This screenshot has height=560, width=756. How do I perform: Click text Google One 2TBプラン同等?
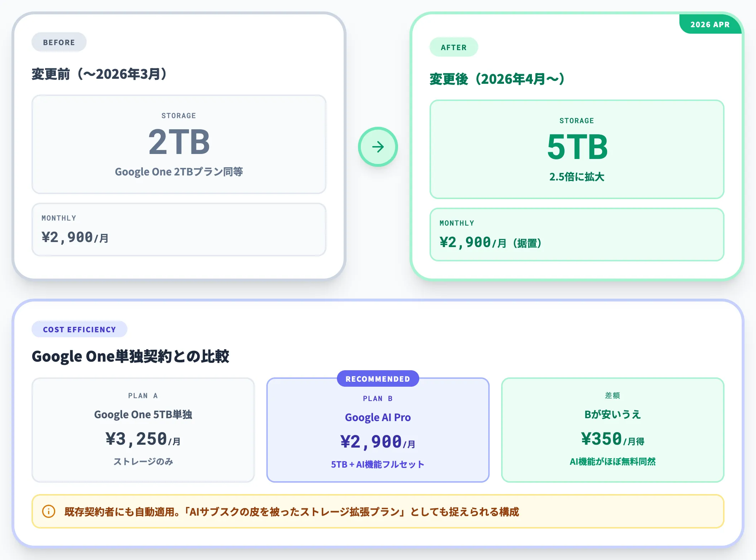click(x=179, y=172)
